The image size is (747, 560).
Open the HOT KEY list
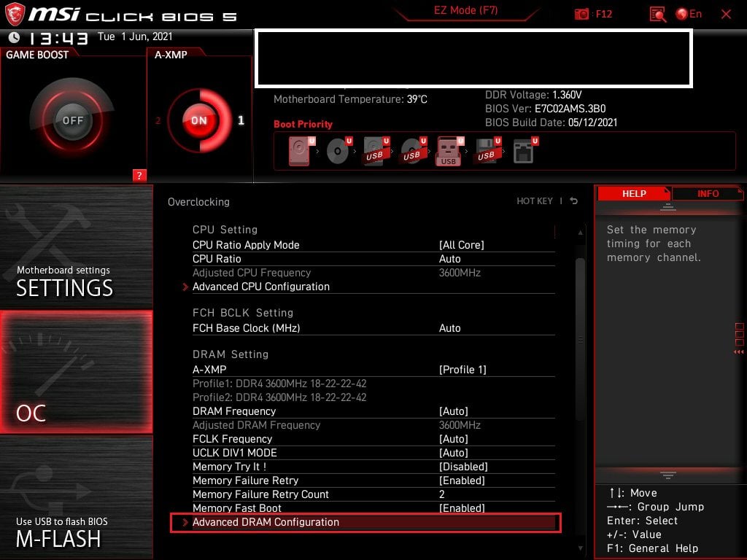click(x=535, y=201)
